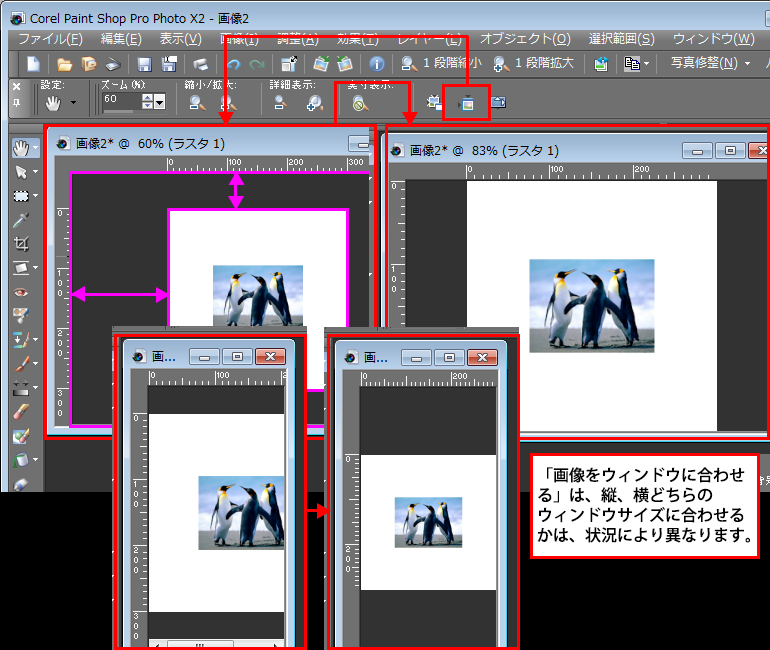Open the ファイル(F) menu
Viewport: 770px width, 650px height.
(x=51, y=39)
